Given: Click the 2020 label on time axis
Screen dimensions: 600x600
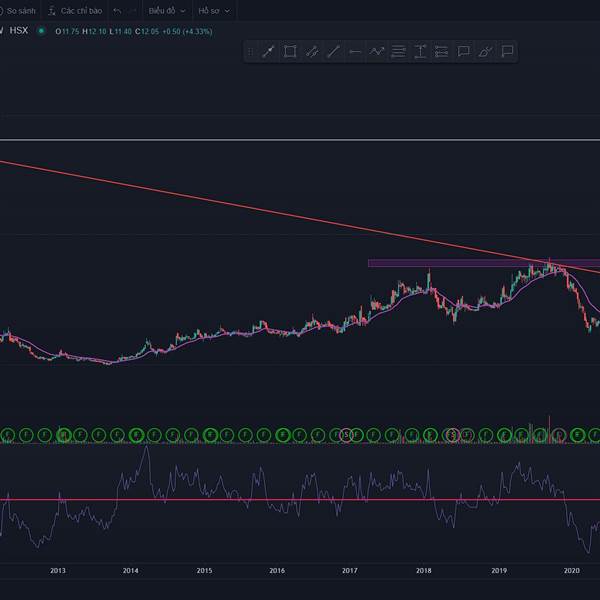Looking at the screenshot, I should (x=572, y=571).
